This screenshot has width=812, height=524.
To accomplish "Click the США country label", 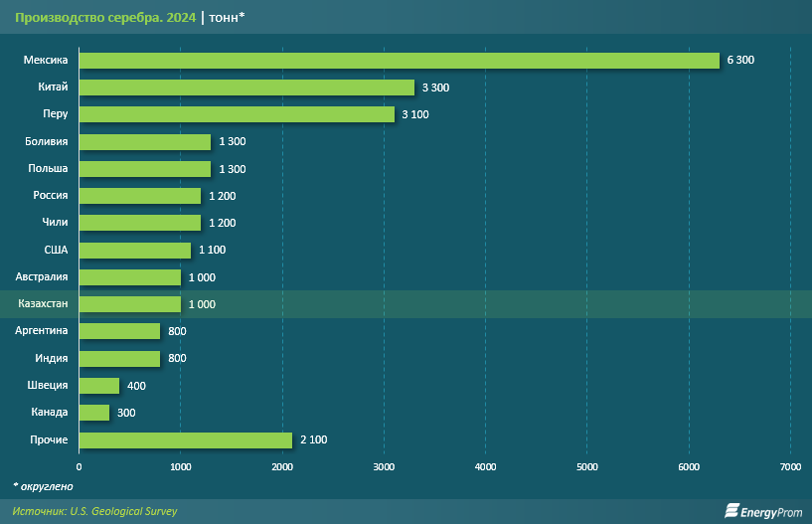I will click(56, 251).
